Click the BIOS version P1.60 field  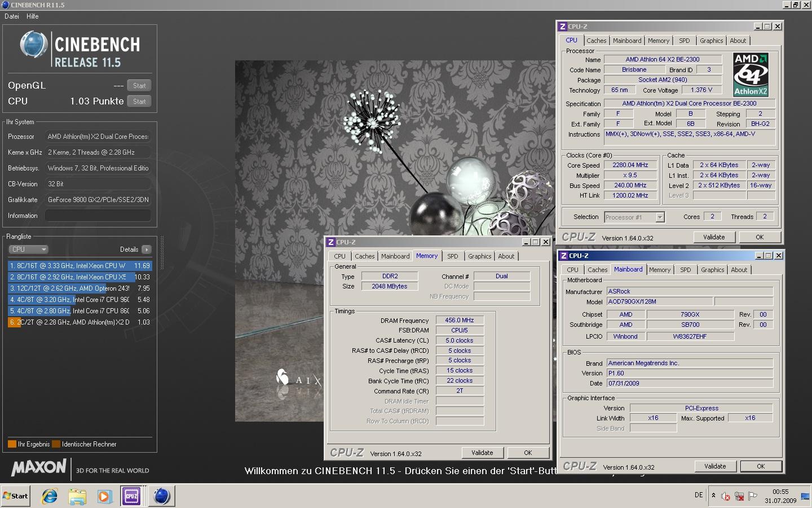click(x=690, y=373)
